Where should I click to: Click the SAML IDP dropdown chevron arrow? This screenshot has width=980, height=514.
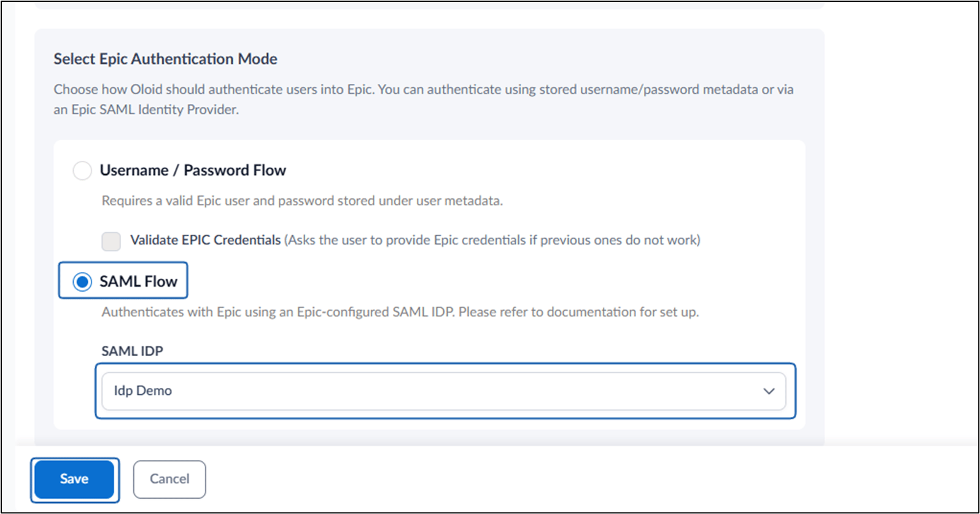(x=769, y=391)
